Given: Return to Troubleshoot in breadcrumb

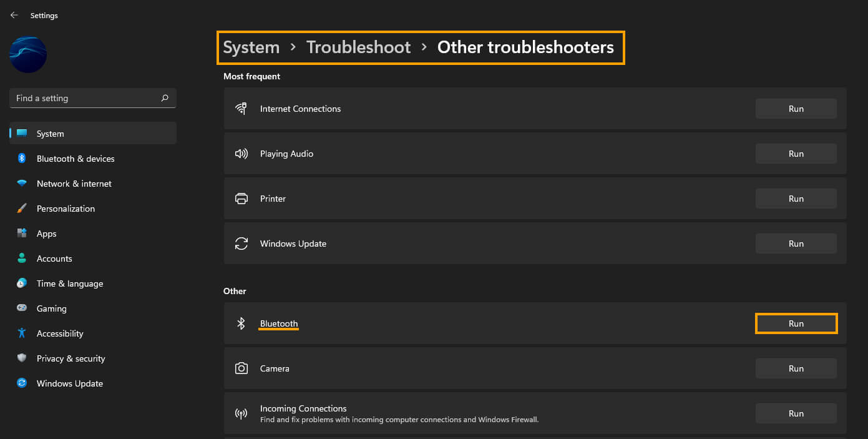Looking at the screenshot, I should [x=359, y=47].
